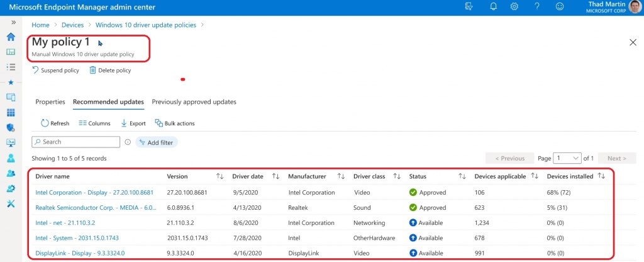Click the Previous page button

pos(509,158)
